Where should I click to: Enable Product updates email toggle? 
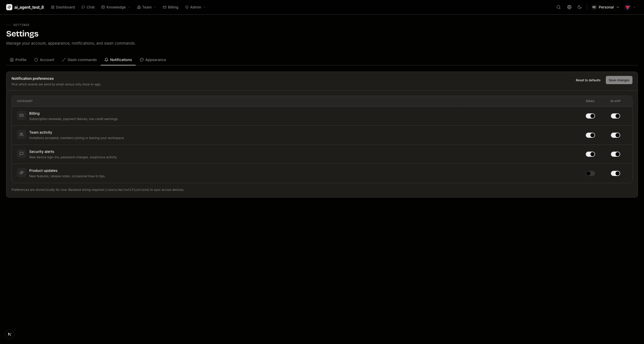pyautogui.click(x=590, y=173)
